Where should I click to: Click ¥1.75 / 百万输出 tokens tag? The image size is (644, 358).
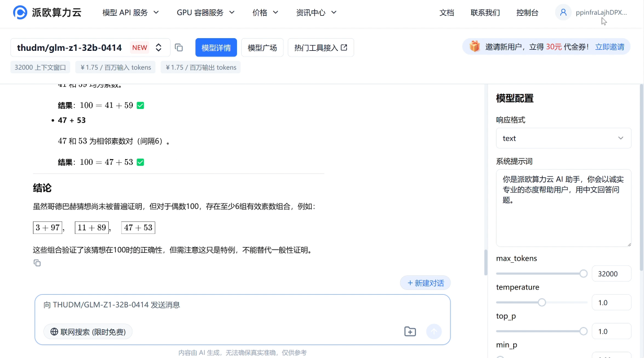point(201,67)
